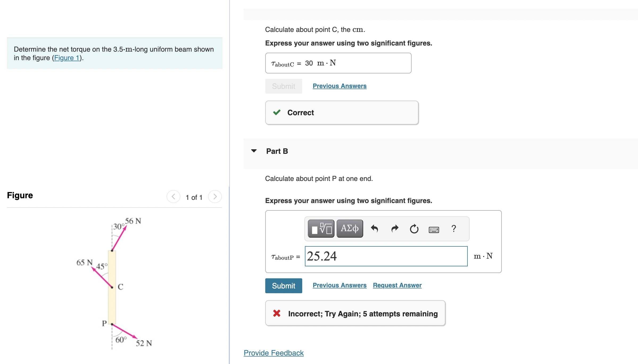Open the keyboard shortcuts icon

click(x=434, y=229)
